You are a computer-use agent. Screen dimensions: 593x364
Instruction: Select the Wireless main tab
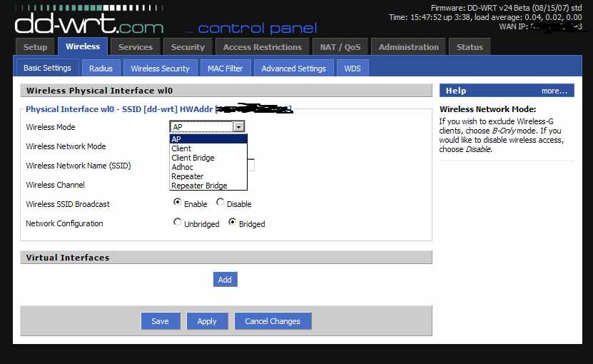(83, 46)
